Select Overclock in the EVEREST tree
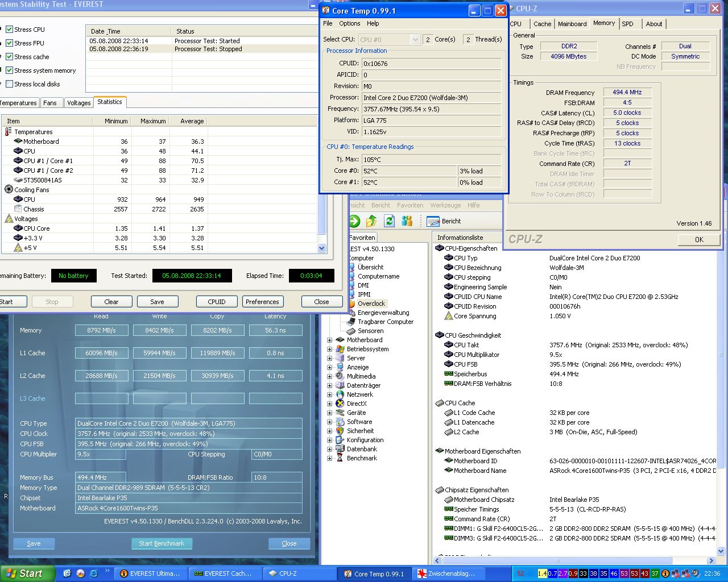This screenshot has width=728, height=582. tap(371, 304)
